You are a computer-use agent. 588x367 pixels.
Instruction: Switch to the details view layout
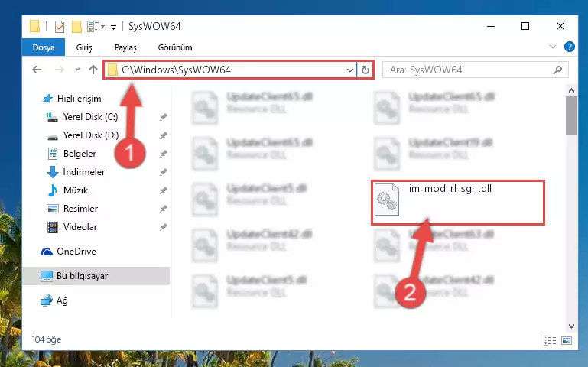point(550,340)
